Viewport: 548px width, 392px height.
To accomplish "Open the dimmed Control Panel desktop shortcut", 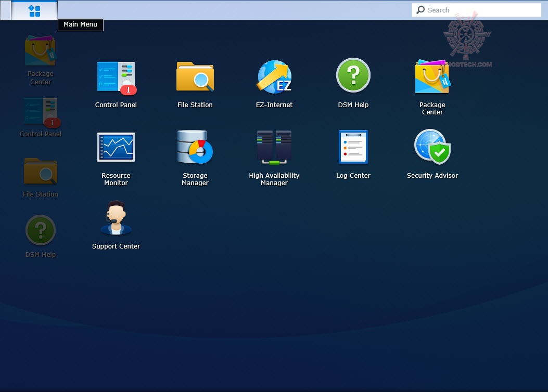I will click(x=41, y=117).
